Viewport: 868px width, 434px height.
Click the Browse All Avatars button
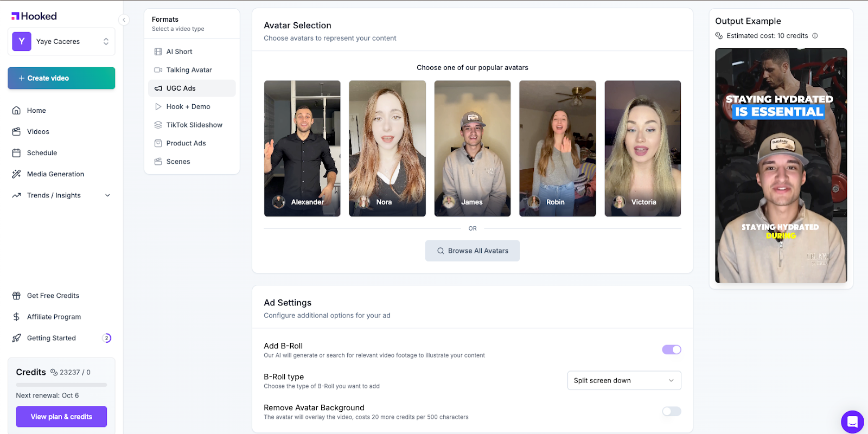472,251
